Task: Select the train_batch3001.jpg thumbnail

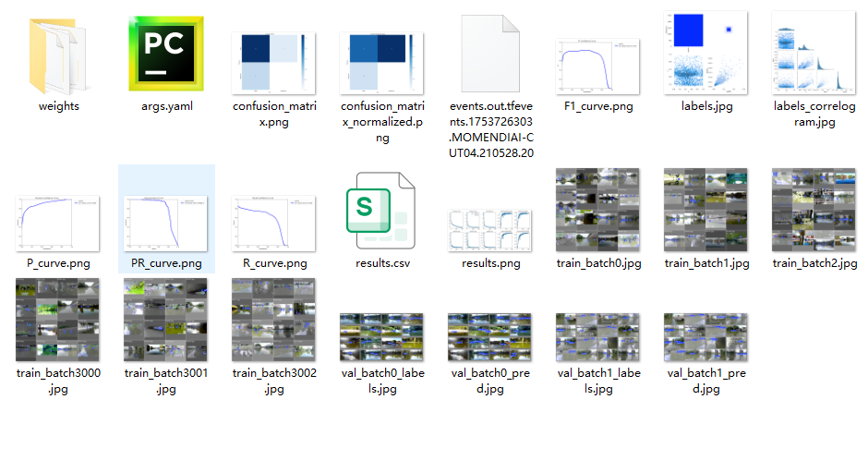Action: [x=165, y=320]
